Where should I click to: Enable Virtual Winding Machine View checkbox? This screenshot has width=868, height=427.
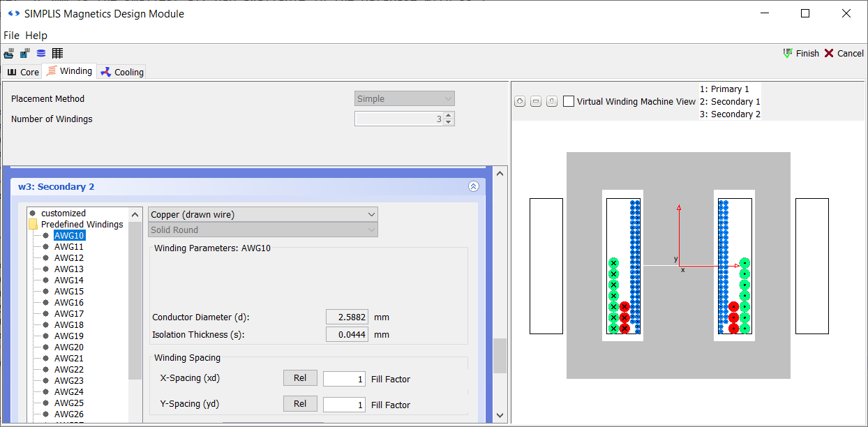coord(569,102)
